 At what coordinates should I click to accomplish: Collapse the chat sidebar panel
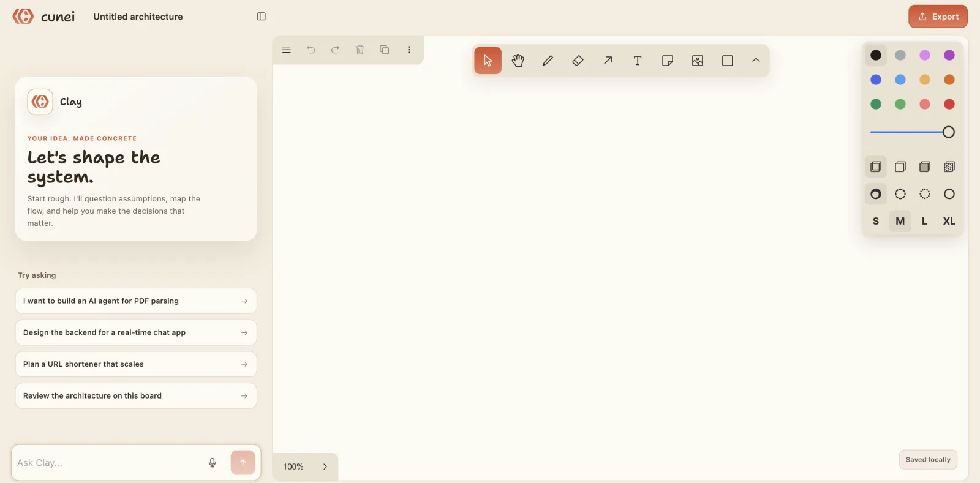262,17
